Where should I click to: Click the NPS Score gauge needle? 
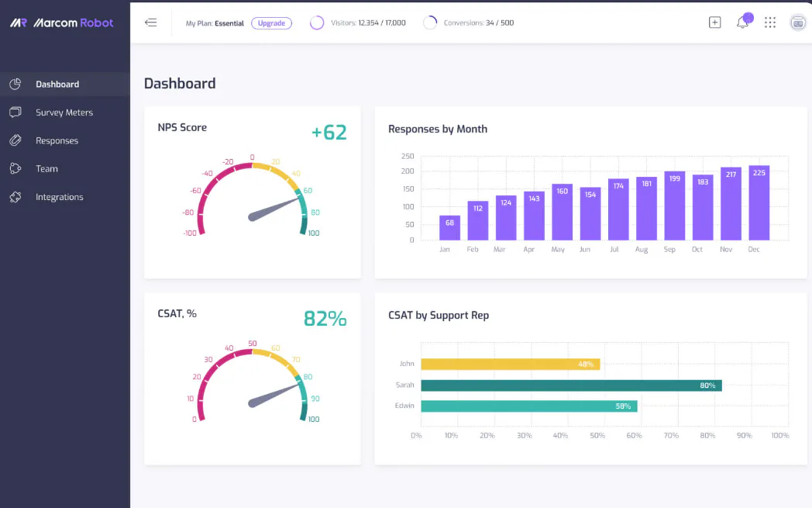pyautogui.click(x=274, y=209)
